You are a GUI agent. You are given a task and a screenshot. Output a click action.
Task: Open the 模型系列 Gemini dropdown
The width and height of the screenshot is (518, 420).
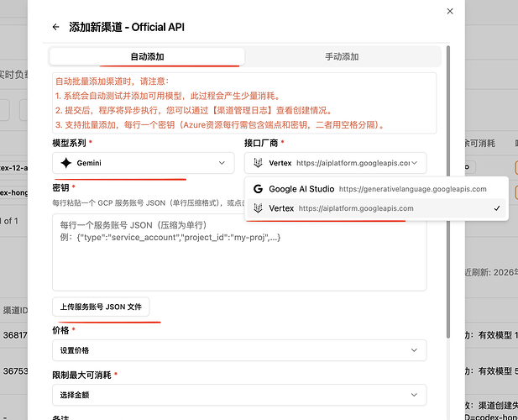coord(143,163)
